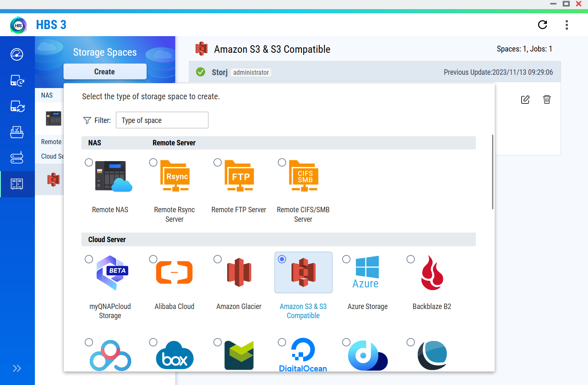Click the Amazon S3 & S3 Compatible label

(303, 311)
